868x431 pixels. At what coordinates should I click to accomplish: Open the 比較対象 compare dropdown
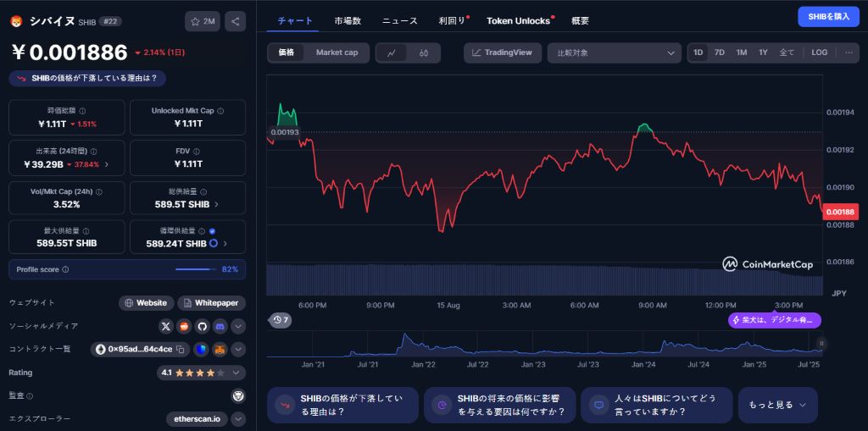[614, 53]
